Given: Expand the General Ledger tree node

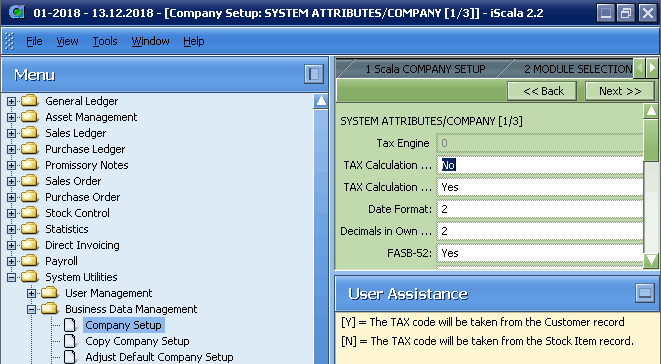Looking at the screenshot, I should (x=11, y=101).
